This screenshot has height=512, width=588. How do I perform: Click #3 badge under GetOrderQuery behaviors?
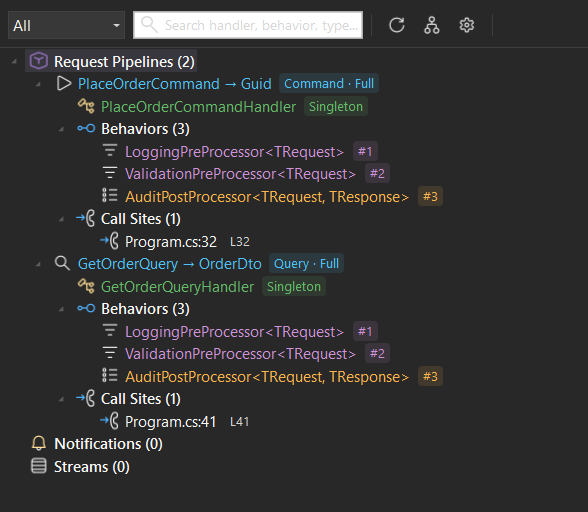[x=430, y=376]
